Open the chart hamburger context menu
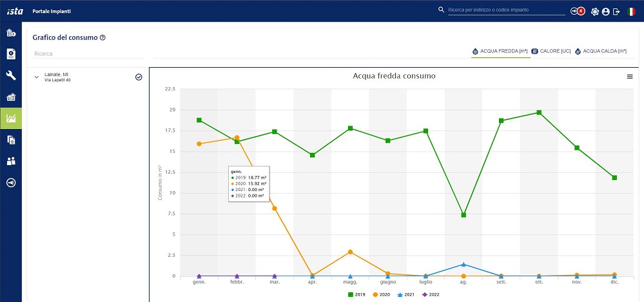 point(630,77)
